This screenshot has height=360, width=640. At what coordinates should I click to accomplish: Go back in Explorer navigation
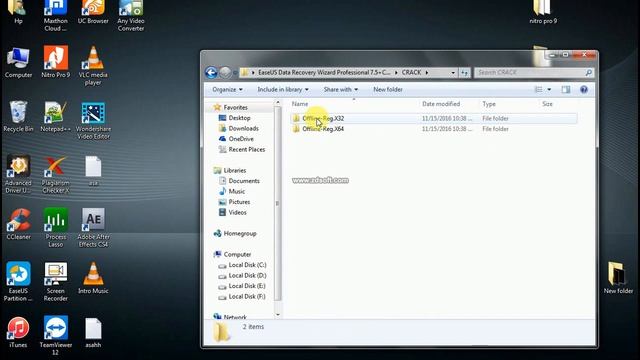pyautogui.click(x=211, y=73)
